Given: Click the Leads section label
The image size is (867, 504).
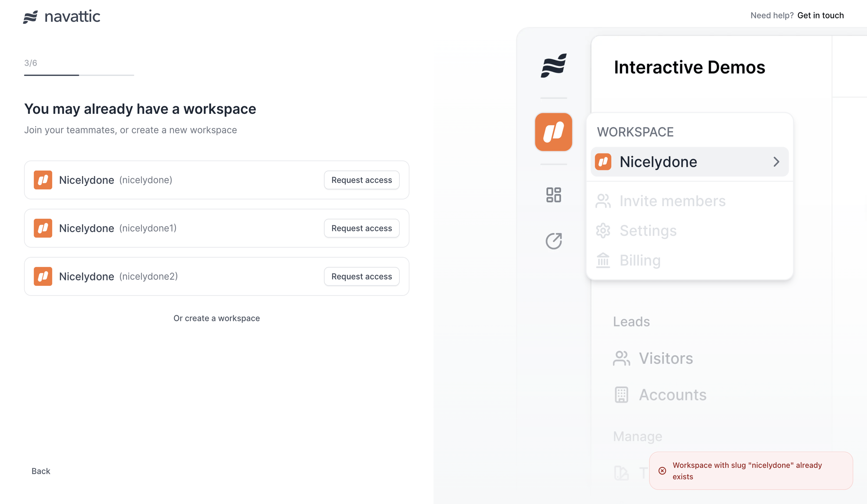Looking at the screenshot, I should 631,322.
